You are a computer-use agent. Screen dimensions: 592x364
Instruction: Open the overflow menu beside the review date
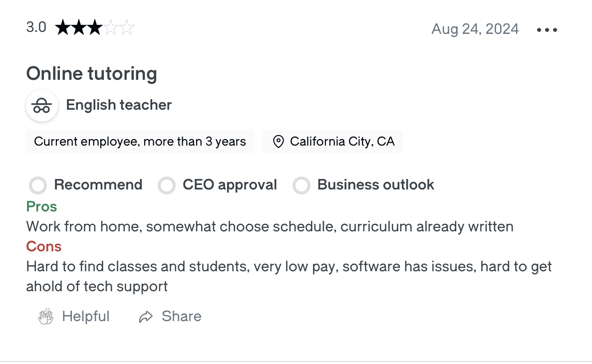pyautogui.click(x=547, y=29)
